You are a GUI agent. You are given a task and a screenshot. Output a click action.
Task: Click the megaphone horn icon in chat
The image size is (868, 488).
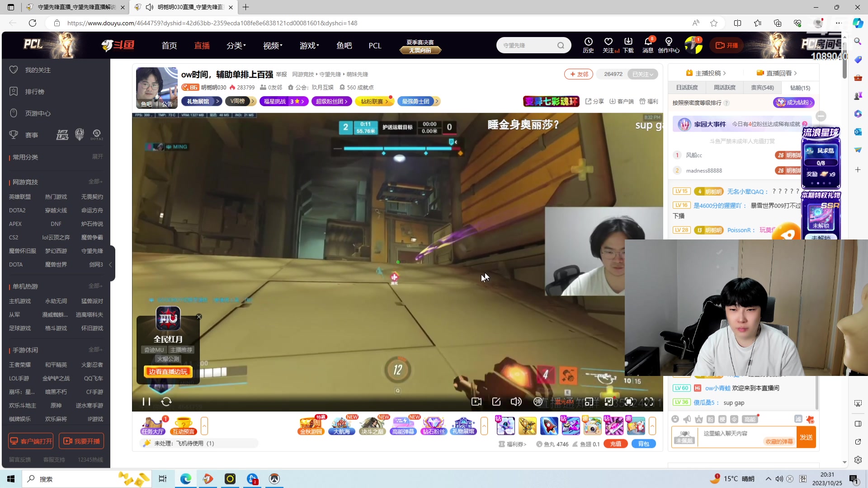687,419
